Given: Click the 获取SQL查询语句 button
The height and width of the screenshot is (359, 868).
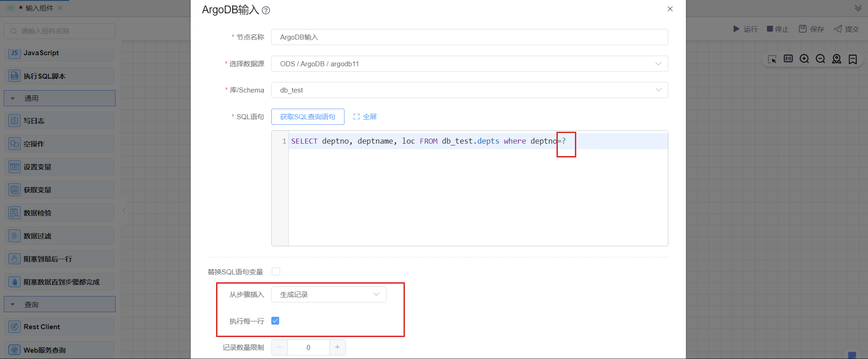Looking at the screenshot, I should click(x=307, y=117).
